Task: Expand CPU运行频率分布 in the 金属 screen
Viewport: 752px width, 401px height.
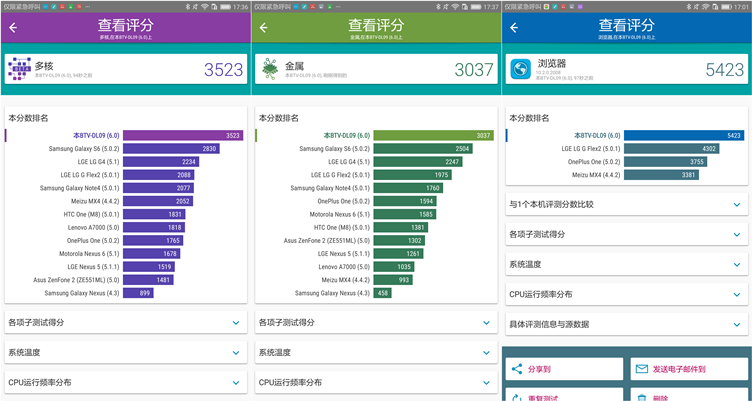Action: [376, 382]
